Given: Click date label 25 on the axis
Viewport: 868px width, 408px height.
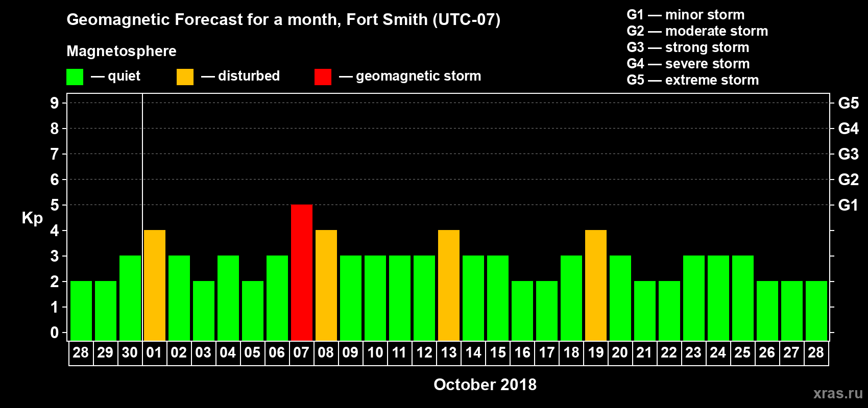Looking at the screenshot, I should click(x=742, y=353).
